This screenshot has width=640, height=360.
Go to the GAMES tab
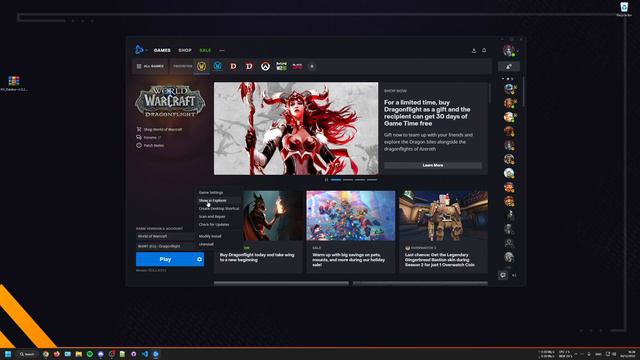point(162,50)
